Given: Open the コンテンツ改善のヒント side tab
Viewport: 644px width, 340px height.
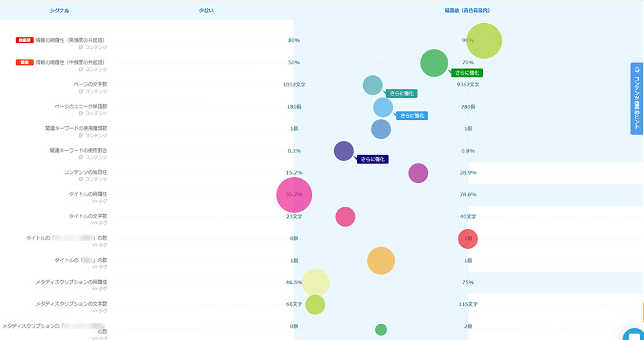Looking at the screenshot, I should tap(636, 99).
